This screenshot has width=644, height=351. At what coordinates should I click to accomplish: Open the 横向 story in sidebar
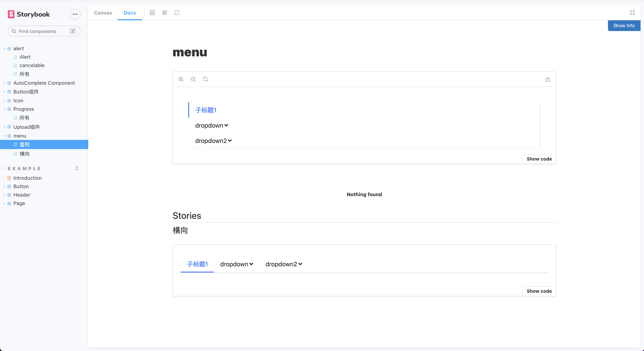25,154
